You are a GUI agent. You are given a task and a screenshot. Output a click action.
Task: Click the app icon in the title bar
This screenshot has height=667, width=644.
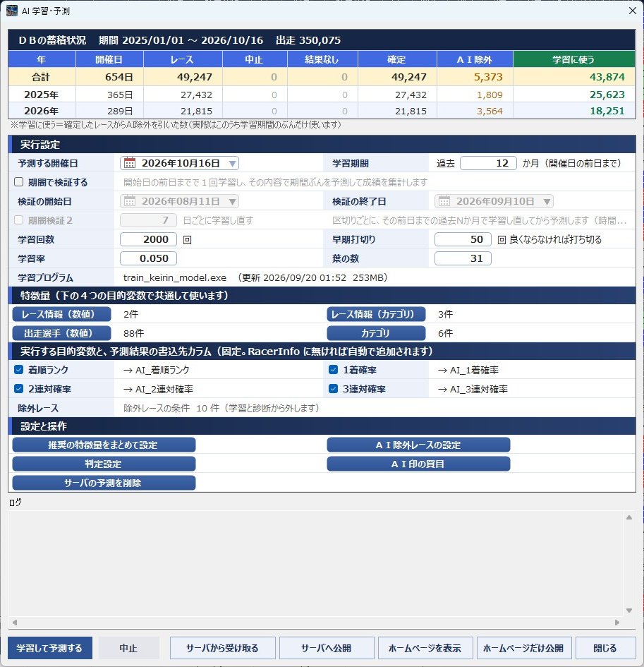(11, 11)
